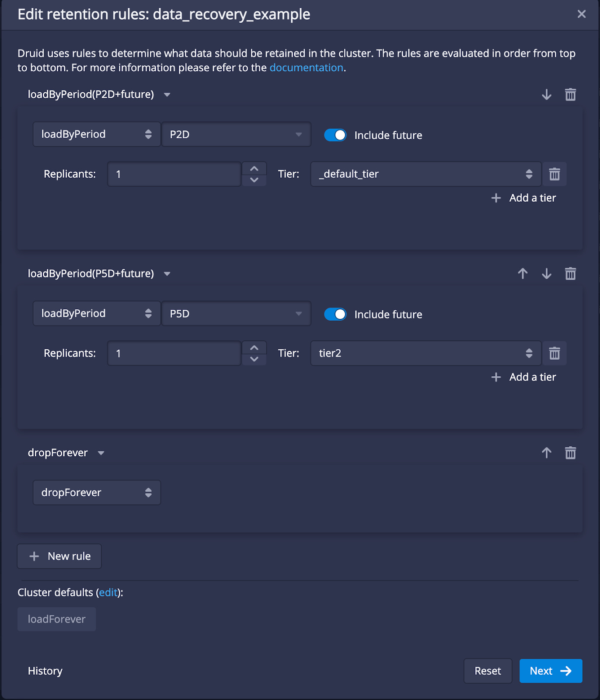Add a tier to the P2D rule
This screenshot has height=700, width=600.
coord(523,198)
